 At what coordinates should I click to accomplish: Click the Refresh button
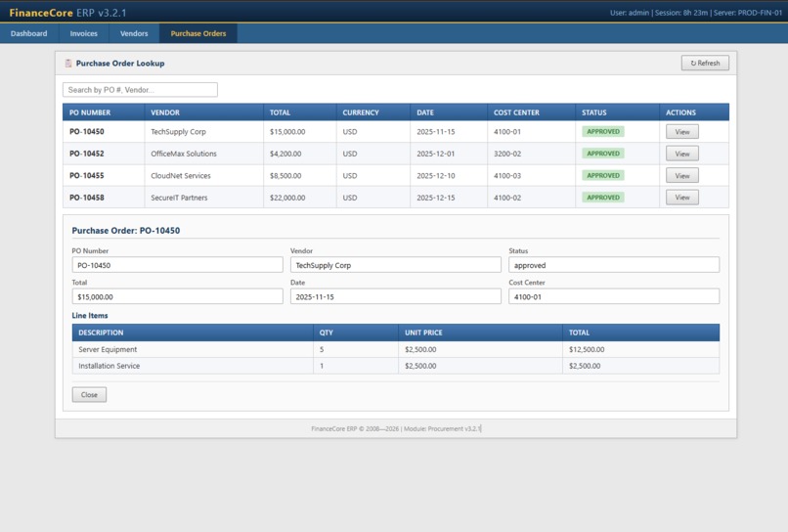(705, 63)
